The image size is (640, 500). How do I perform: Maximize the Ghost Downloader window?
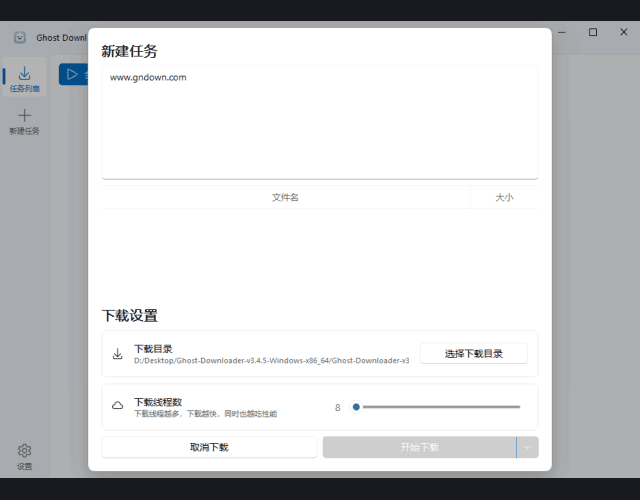[593, 32]
